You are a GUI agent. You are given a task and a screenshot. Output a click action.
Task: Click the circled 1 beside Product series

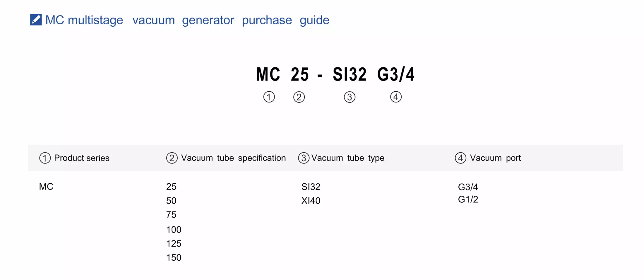click(45, 158)
